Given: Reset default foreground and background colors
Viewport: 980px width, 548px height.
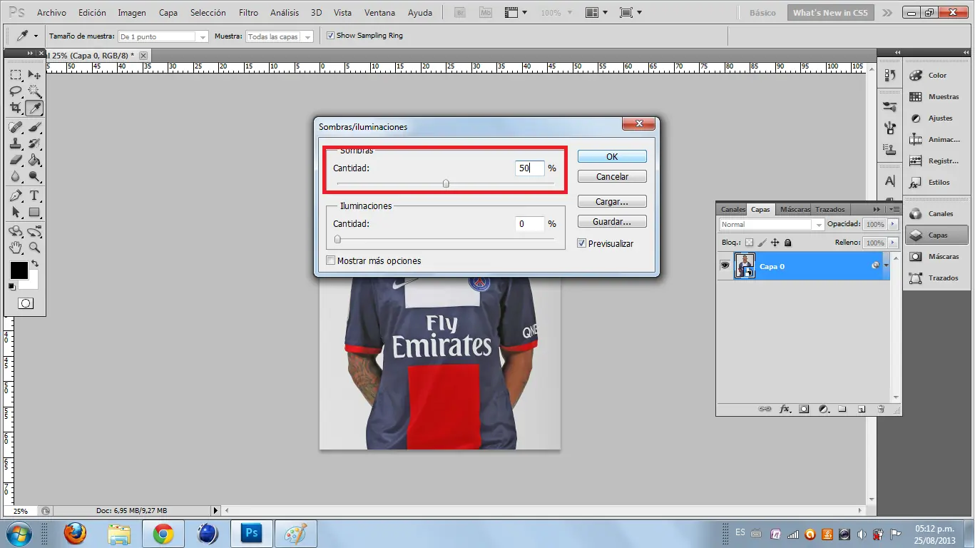Looking at the screenshot, I should point(11,286).
